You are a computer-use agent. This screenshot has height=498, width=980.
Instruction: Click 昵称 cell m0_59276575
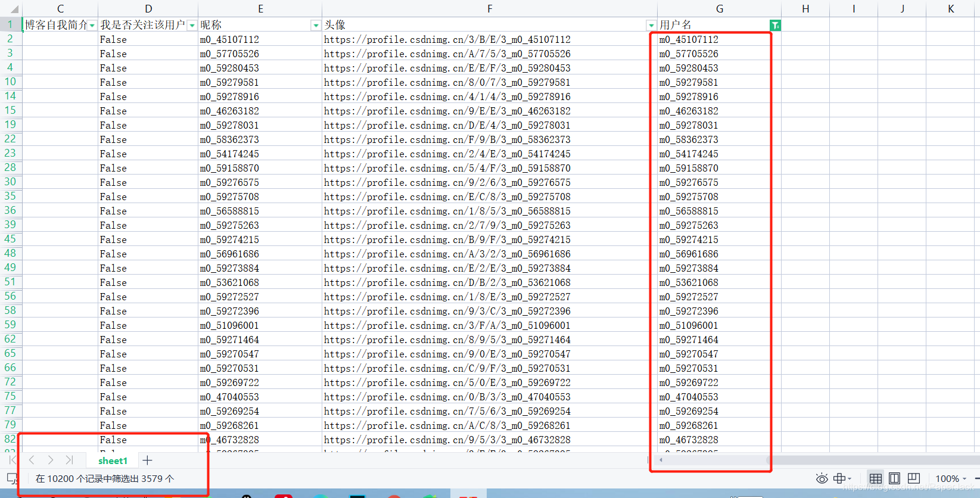pos(260,182)
